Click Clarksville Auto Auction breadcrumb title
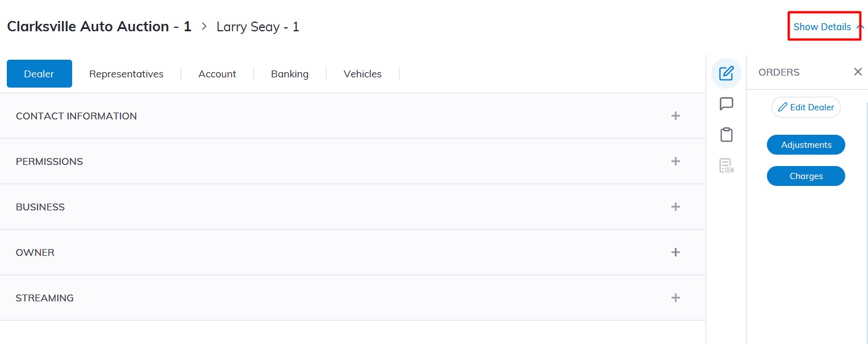868x344 pixels. (x=99, y=27)
